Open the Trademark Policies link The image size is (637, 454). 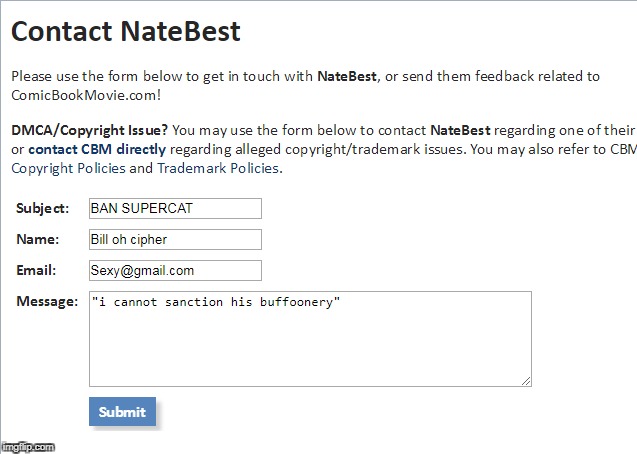[x=218, y=168]
